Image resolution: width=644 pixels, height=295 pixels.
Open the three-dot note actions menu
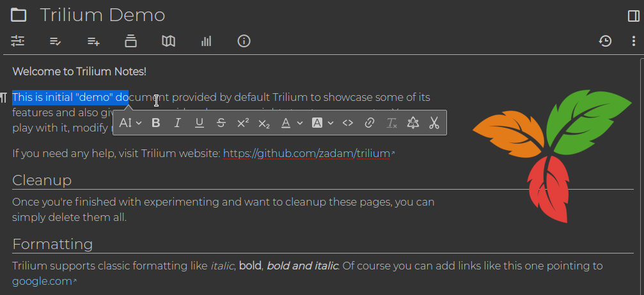click(633, 42)
